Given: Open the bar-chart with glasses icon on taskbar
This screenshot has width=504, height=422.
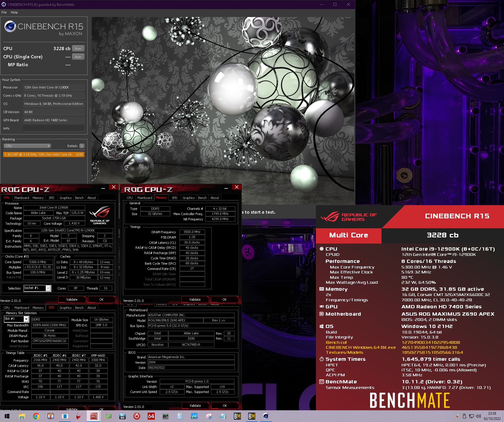Looking at the screenshot, I should pos(194,416).
